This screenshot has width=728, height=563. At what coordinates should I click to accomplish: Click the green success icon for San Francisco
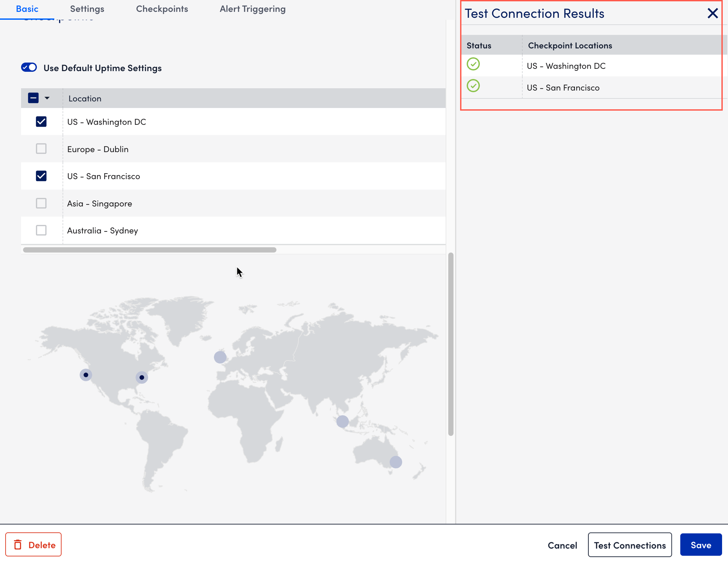(x=473, y=86)
